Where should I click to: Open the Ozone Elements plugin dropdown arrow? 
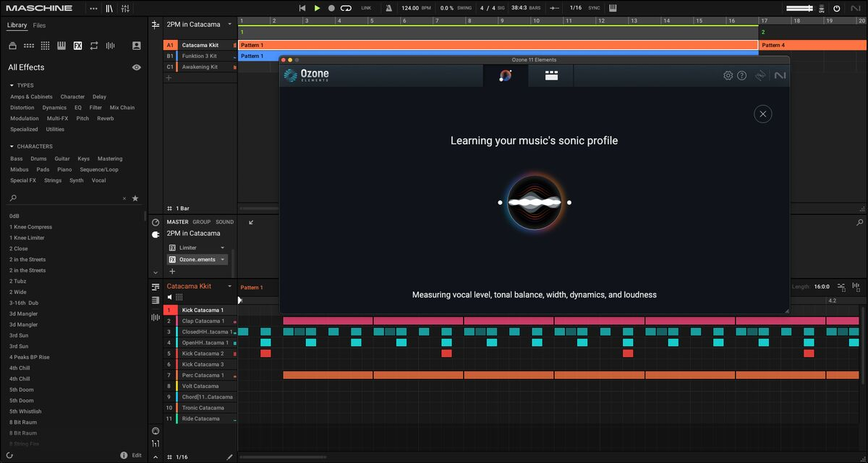(223, 259)
